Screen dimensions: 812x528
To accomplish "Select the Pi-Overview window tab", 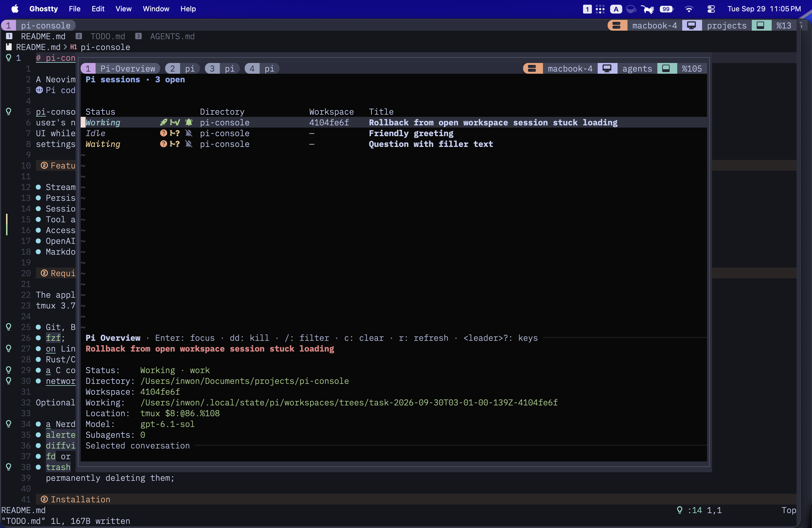I will pos(120,68).
